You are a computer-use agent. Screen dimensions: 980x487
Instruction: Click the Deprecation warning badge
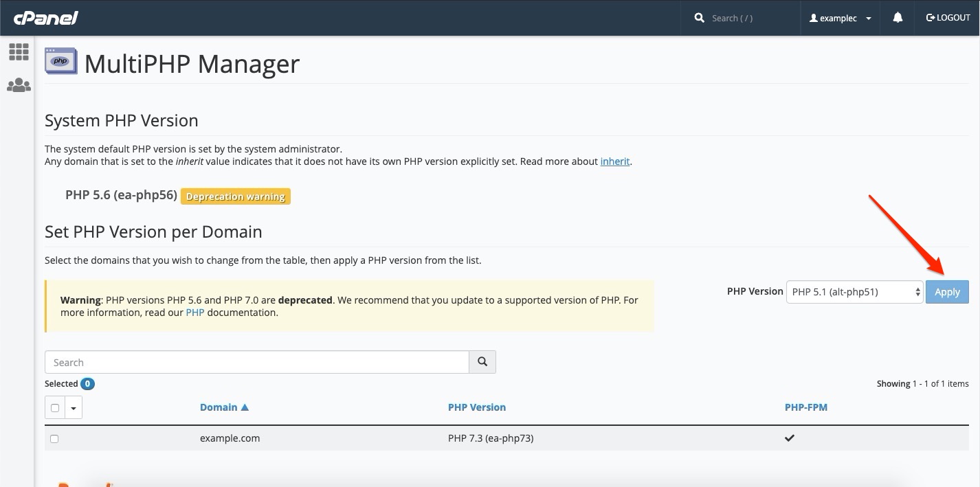pyautogui.click(x=236, y=196)
